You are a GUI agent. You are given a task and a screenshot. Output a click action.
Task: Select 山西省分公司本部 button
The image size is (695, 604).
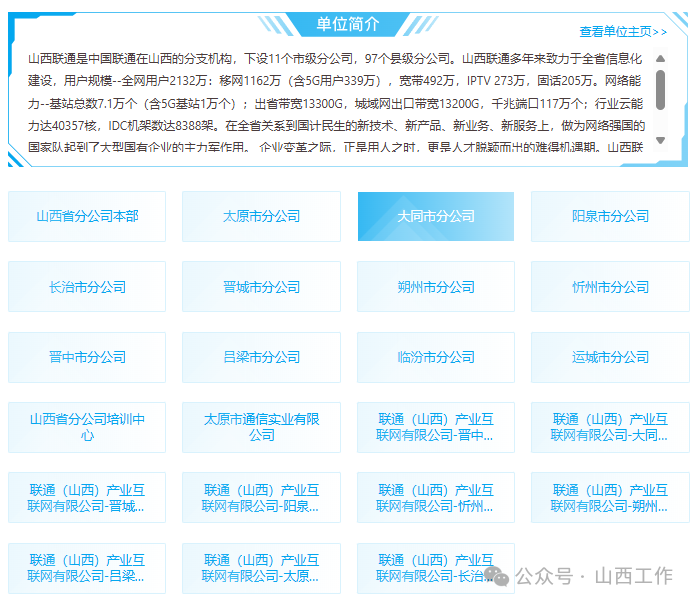(87, 216)
